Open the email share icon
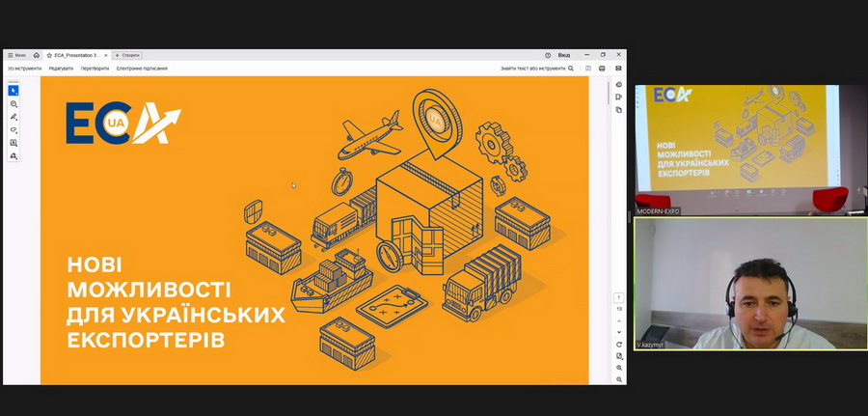 pos(618,69)
